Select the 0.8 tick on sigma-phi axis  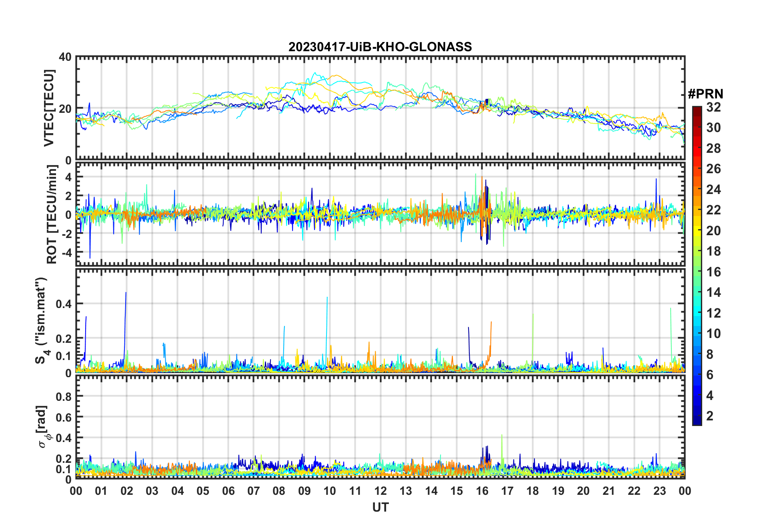(x=63, y=396)
